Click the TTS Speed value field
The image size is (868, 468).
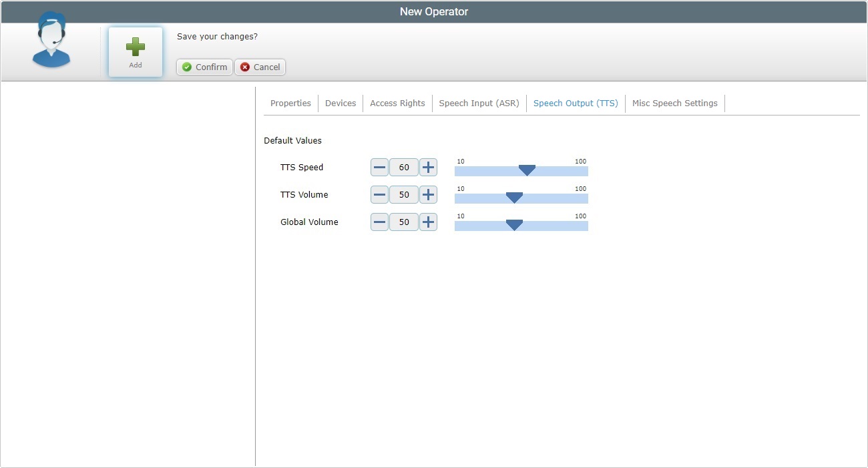(x=404, y=168)
